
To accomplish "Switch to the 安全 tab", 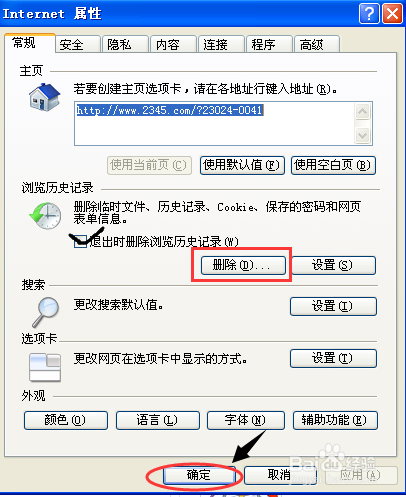I will [x=78, y=44].
